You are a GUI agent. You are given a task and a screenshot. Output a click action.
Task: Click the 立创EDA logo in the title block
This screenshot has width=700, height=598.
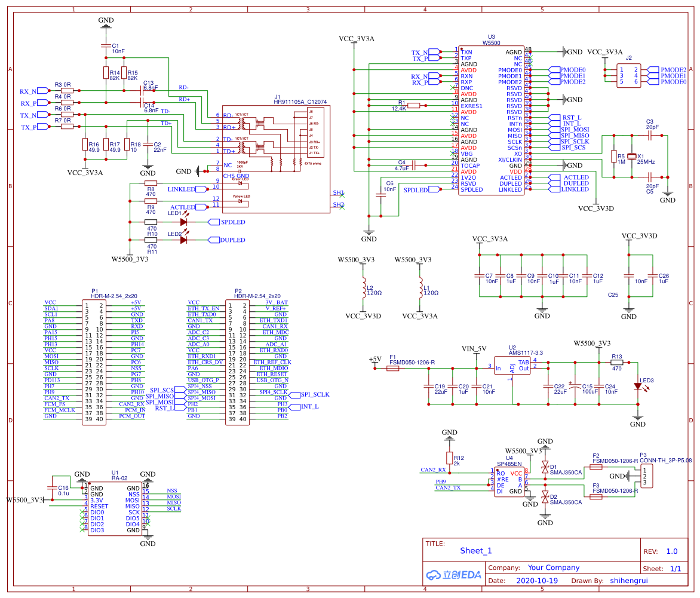tap(453, 575)
